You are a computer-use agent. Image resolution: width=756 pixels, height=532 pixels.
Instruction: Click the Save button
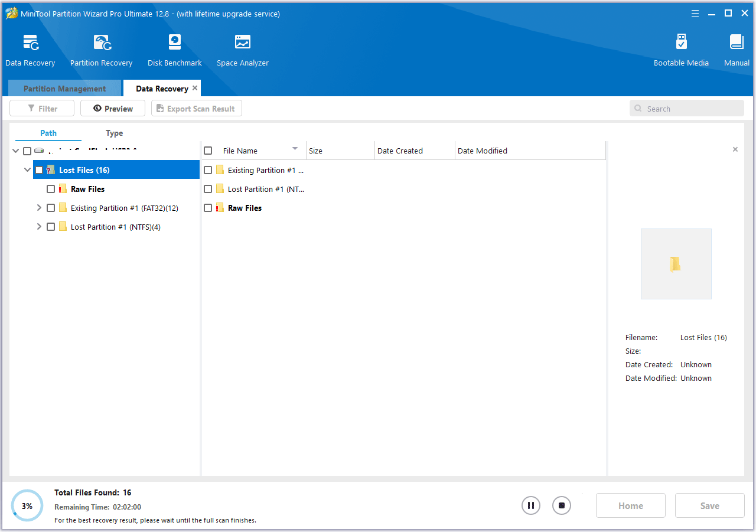[710, 505]
